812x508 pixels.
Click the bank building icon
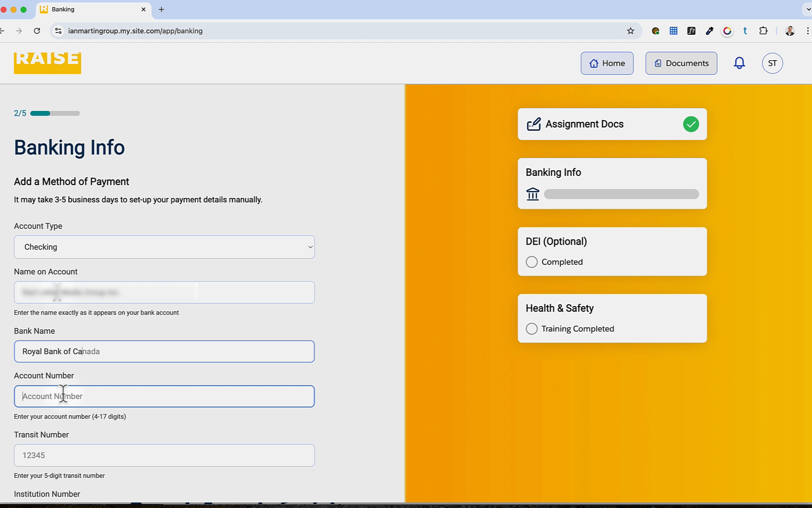(533, 194)
